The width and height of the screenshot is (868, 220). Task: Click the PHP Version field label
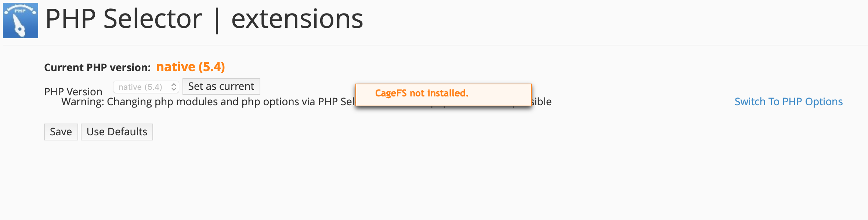tap(73, 91)
